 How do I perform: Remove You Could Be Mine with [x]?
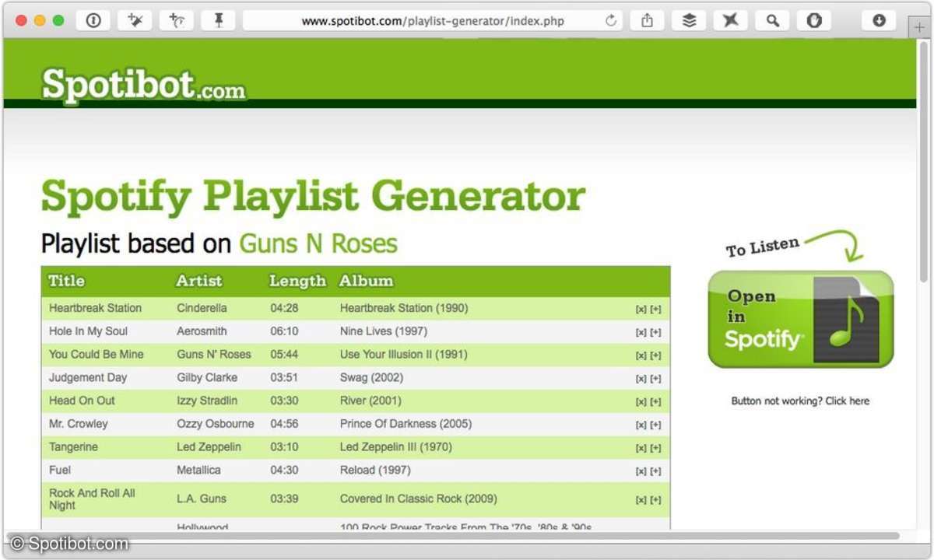coord(641,355)
